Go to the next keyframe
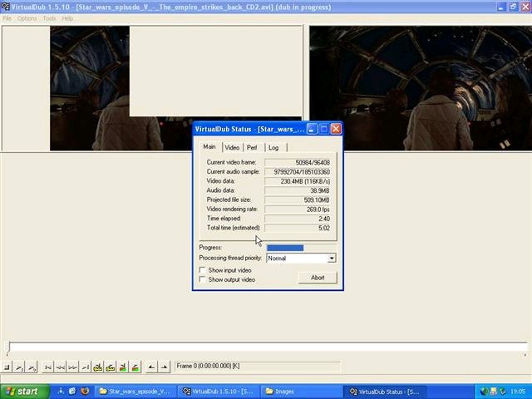532x399 pixels. (111, 367)
